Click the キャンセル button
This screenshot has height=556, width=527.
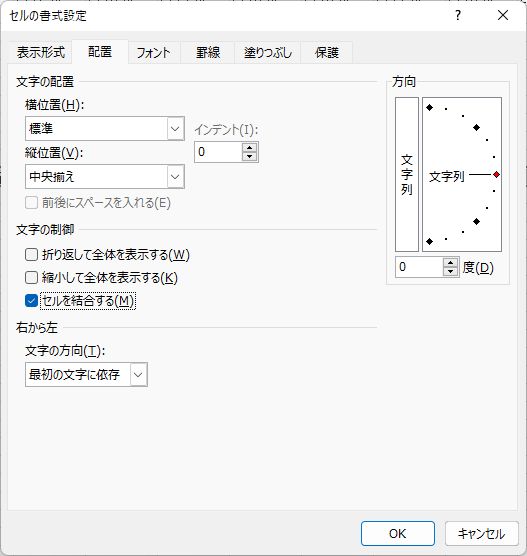click(x=482, y=533)
